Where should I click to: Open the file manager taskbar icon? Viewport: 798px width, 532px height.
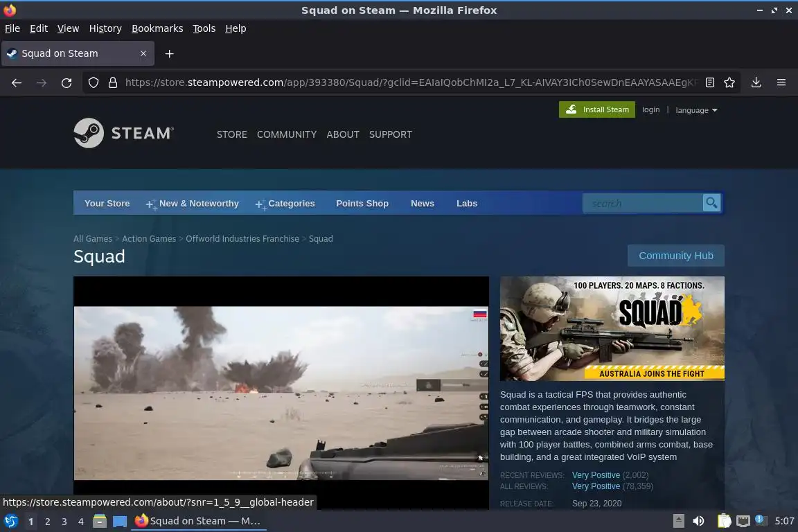click(x=100, y=521)
